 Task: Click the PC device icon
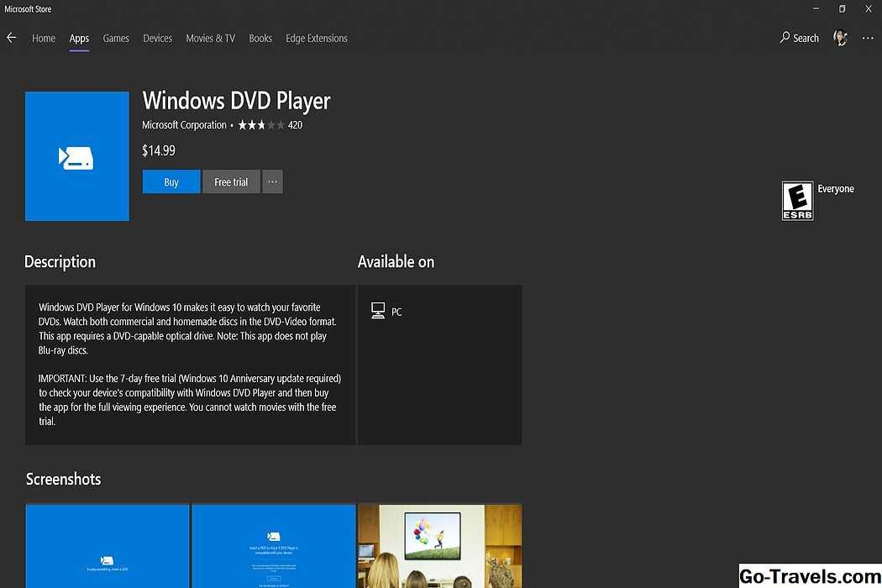(x=378, y=311)
